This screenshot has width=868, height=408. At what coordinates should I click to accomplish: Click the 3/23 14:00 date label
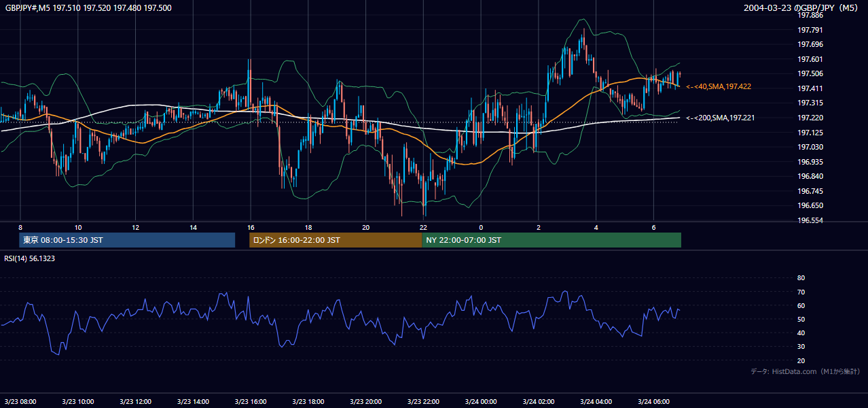(x=194, y=401)
